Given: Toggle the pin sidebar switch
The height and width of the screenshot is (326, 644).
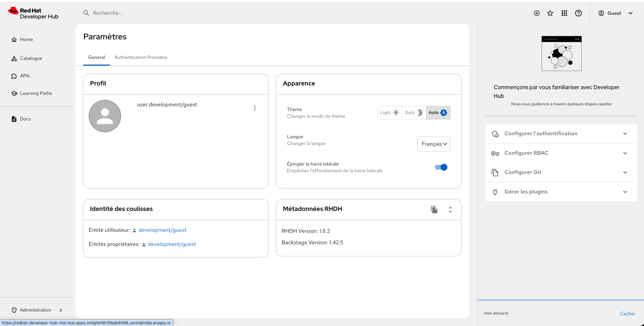Looking at the screenshot, I should pos(441,167).
